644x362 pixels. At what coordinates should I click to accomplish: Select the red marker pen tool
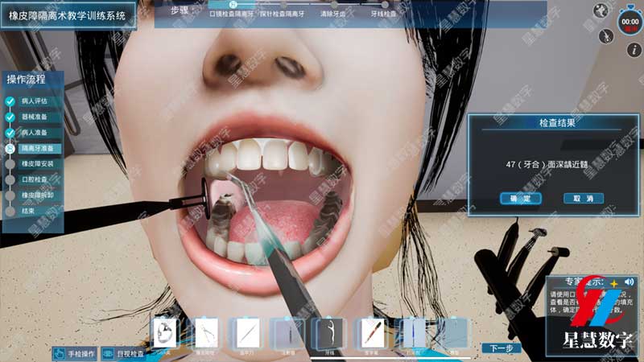tap(371, 333)
